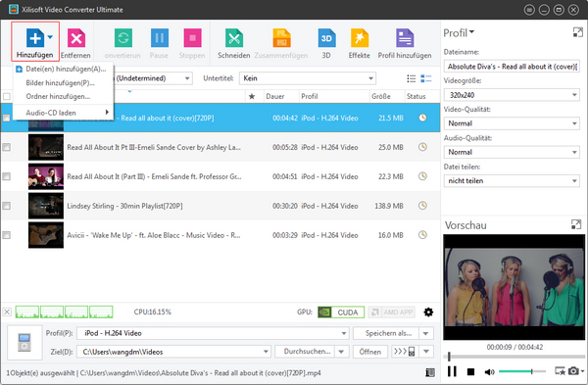Click the Hinzufügen add file icon
This screenshot has width=588, height=385.
pos(35,38)
